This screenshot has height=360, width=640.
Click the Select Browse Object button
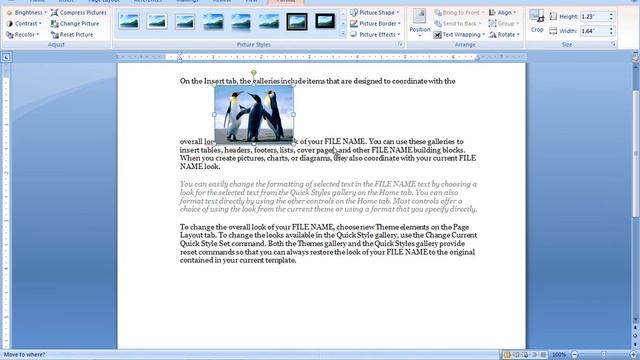(x=636, y=335)
